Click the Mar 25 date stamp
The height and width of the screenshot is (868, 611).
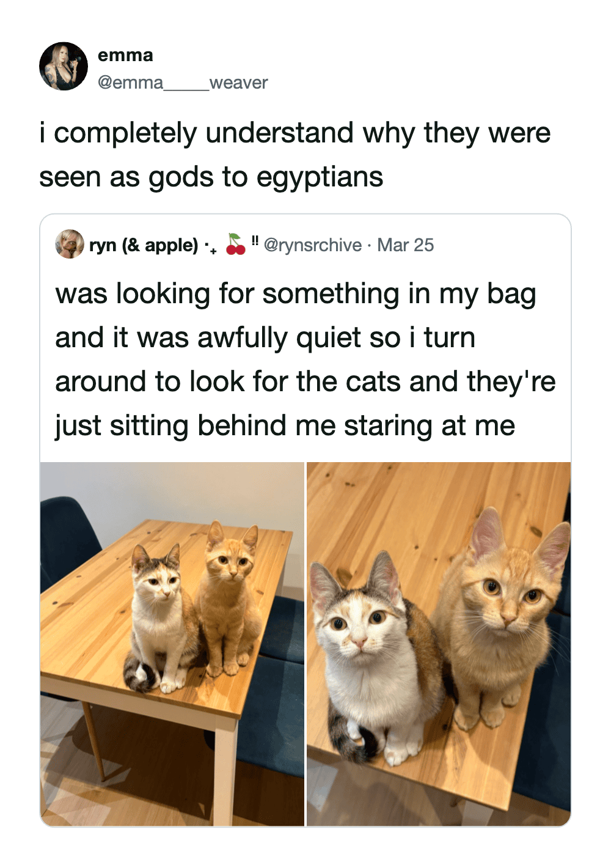[x=406, y=245]
